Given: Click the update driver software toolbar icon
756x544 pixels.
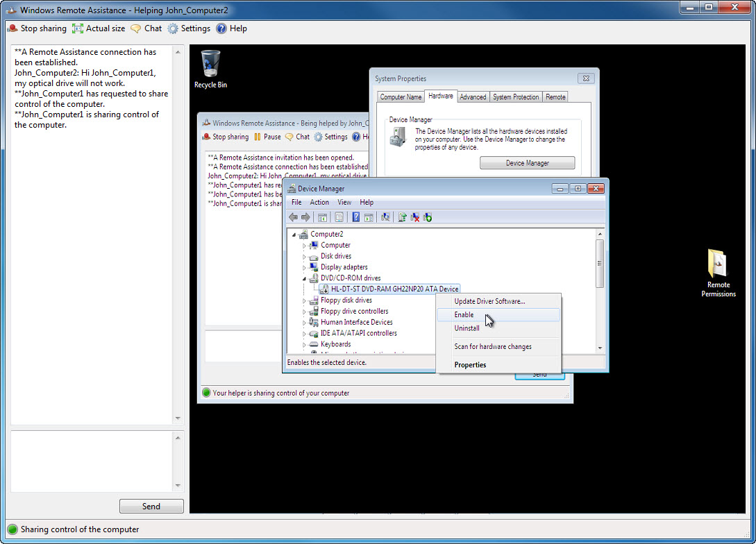Looking at the screenshot, I should coord(402,217).
